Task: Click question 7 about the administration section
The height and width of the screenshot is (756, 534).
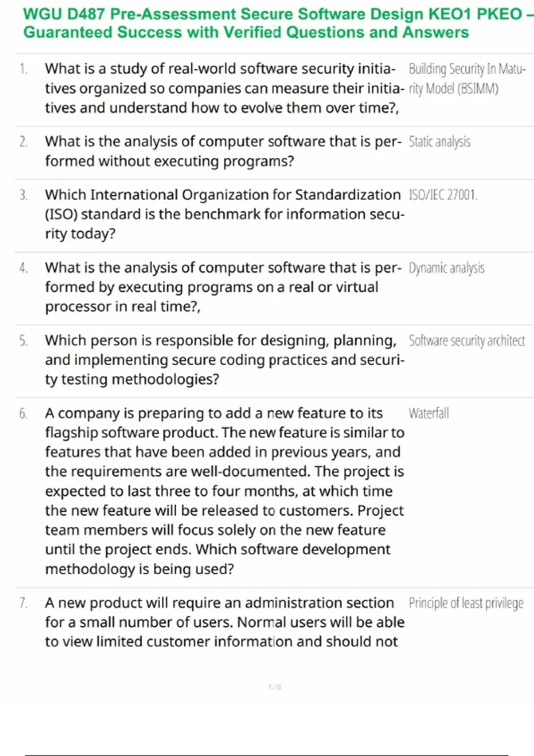Action: (222, 622)
